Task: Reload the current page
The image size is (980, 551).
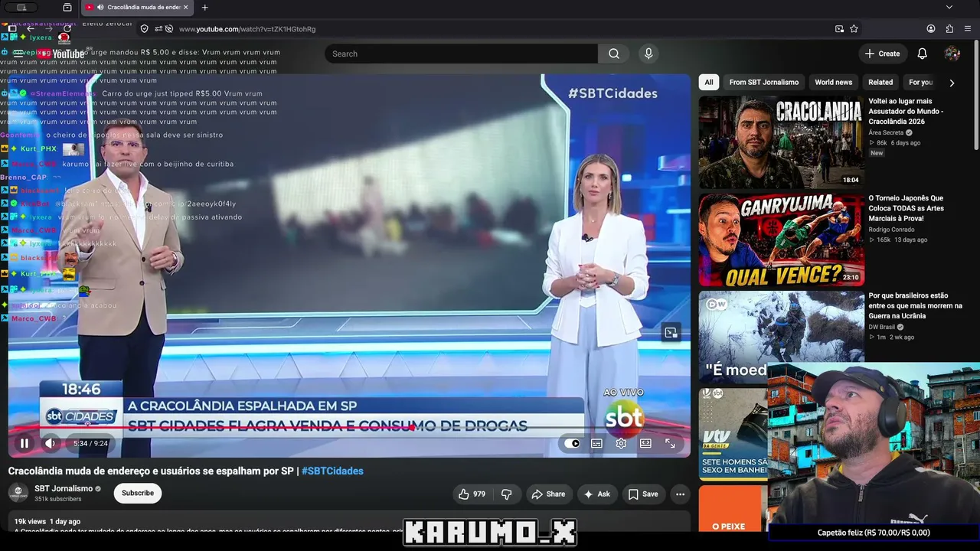Action: 67,29
